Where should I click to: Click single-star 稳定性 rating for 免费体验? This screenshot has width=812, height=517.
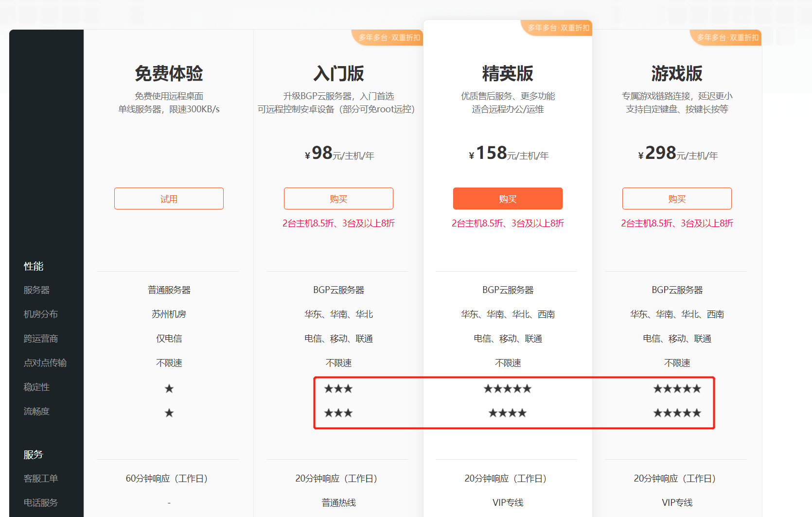point(169,388)
